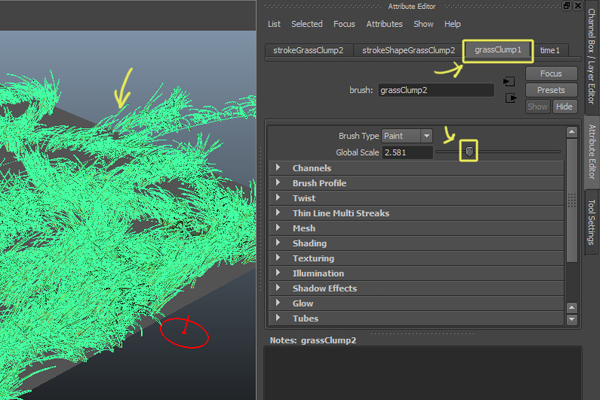Image resolution: width=600 pixels, height=400 pixels.
Task: Switch to the time1 tab
Action: pyautogui.click(x=550, y=50)
